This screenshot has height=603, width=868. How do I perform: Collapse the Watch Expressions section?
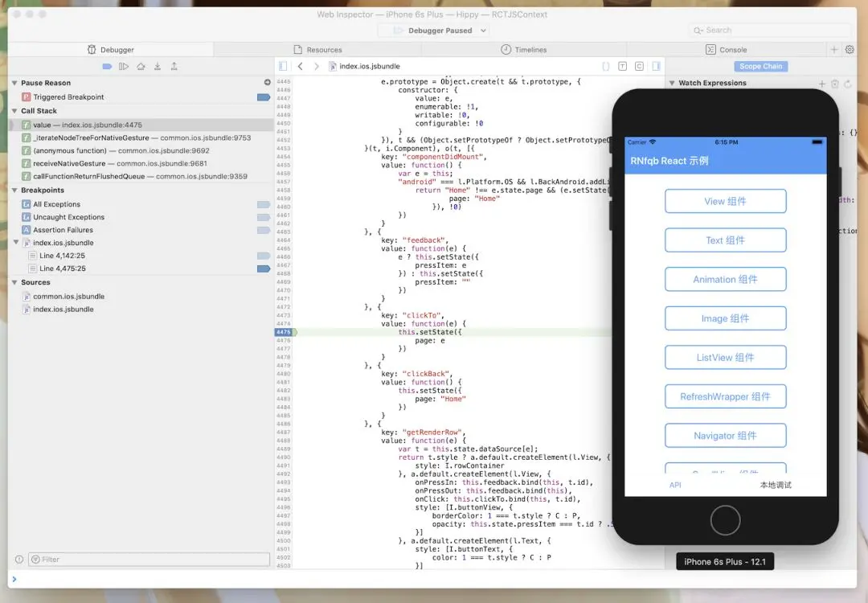tap(672, 83)
